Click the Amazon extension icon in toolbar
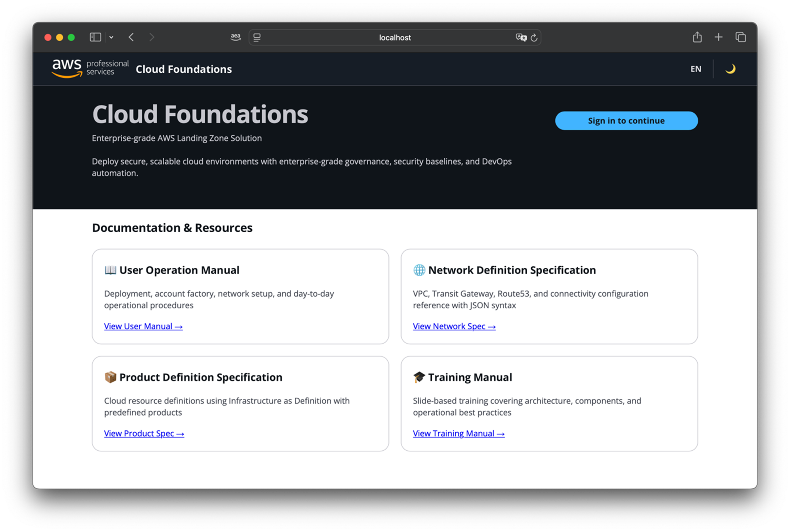790x532 pixels. click(x=236, y=37)
